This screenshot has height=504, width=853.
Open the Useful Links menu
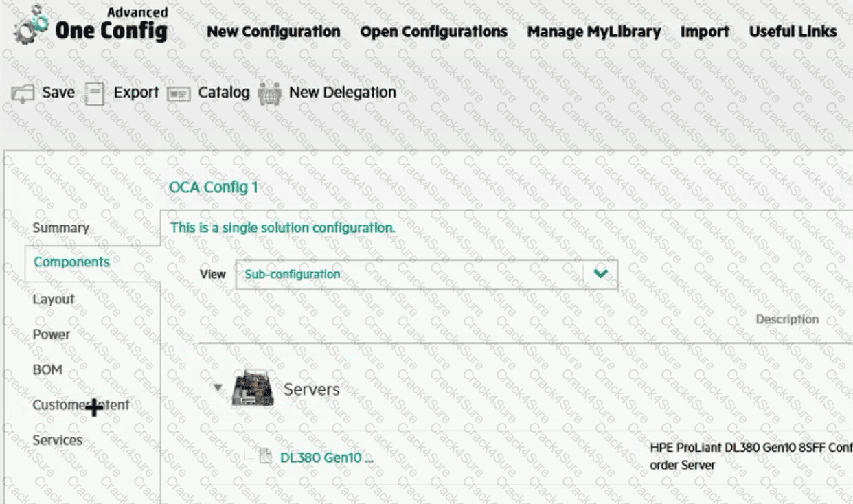click(793, 32)
